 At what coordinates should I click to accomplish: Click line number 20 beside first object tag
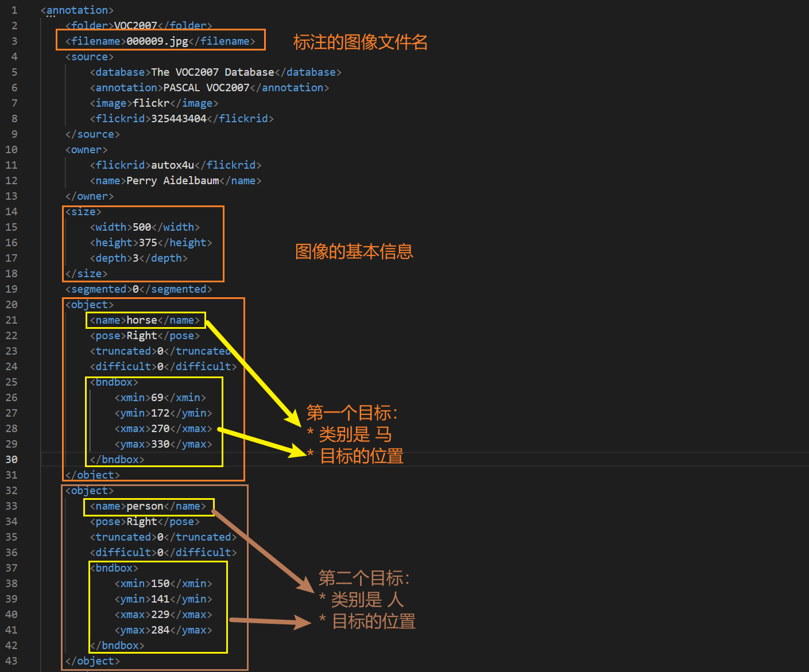[x=11, y=305]
